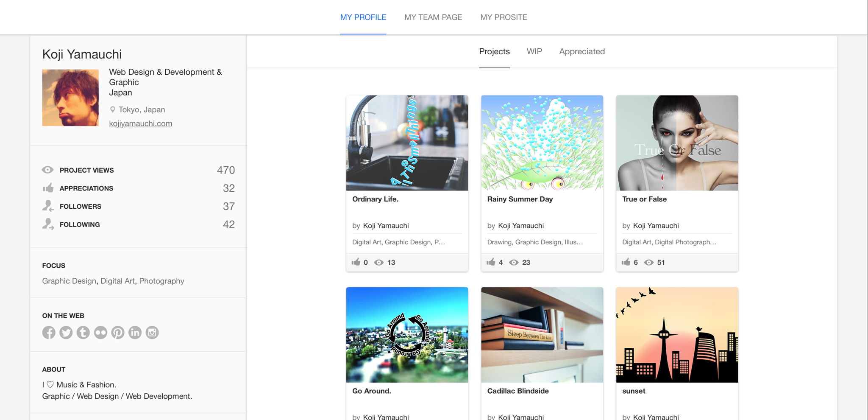This screenshot has height=420, width=868.
Task: Open the Instagram social icon
Action: click(x=152, y=333)
